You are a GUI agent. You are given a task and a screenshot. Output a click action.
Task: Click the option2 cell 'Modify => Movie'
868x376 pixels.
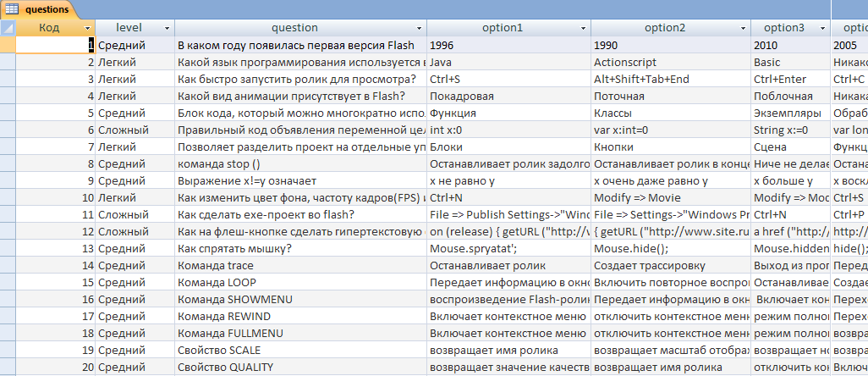pyautogui.click(x=671, y=197)
